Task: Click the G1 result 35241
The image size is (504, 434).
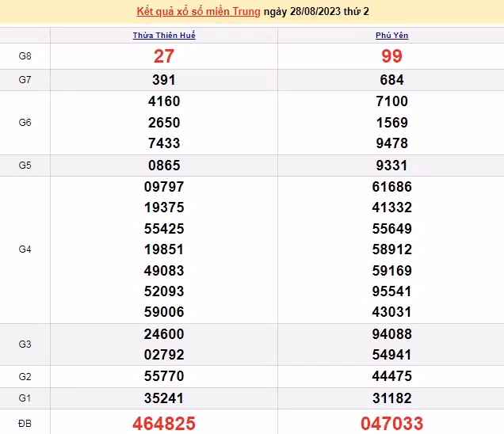Action: [164, 398]
